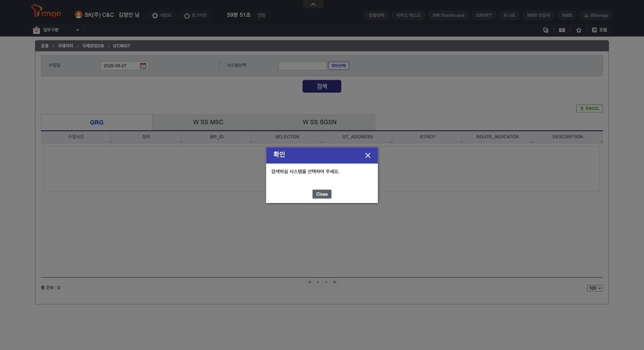Open the window-stack icon in the toolbar
This screenshot has width=644, height=350.
546,30
